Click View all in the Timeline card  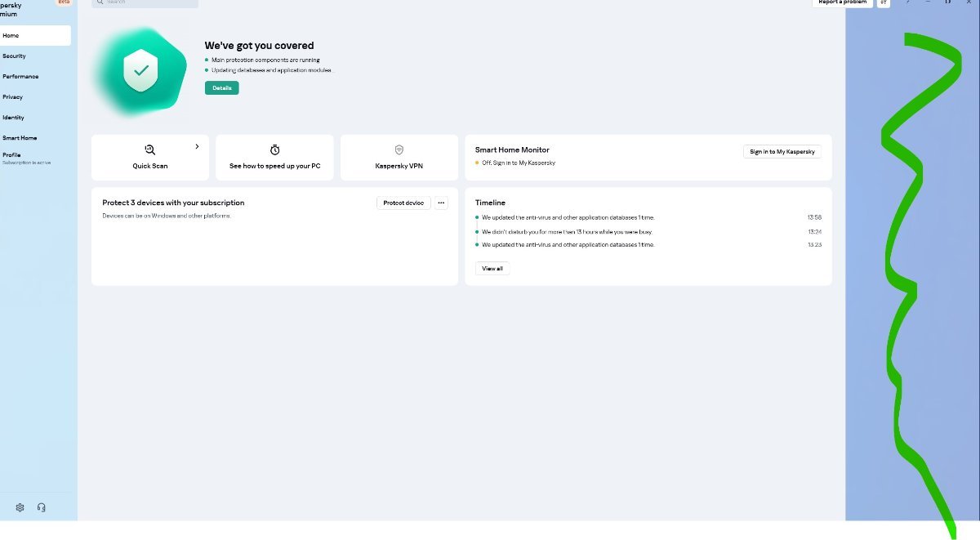pyautogui.click(x=492, y=268)
